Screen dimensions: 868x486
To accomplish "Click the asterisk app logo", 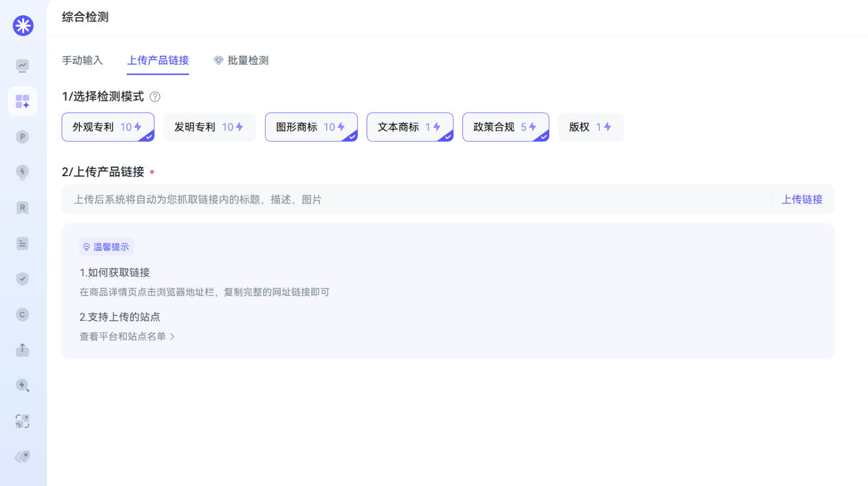I will [x=23, y=25].
